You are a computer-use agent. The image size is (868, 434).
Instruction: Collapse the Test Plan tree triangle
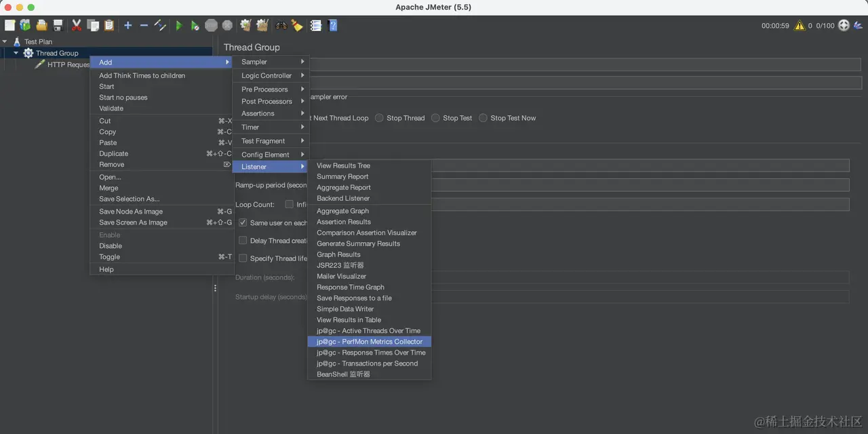coord(5,41)
